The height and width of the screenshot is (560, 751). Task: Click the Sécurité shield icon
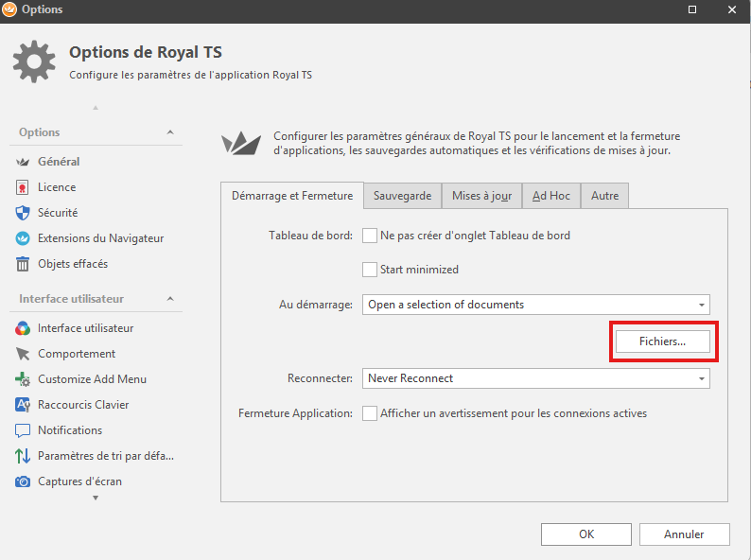click(x=23, y=213)
